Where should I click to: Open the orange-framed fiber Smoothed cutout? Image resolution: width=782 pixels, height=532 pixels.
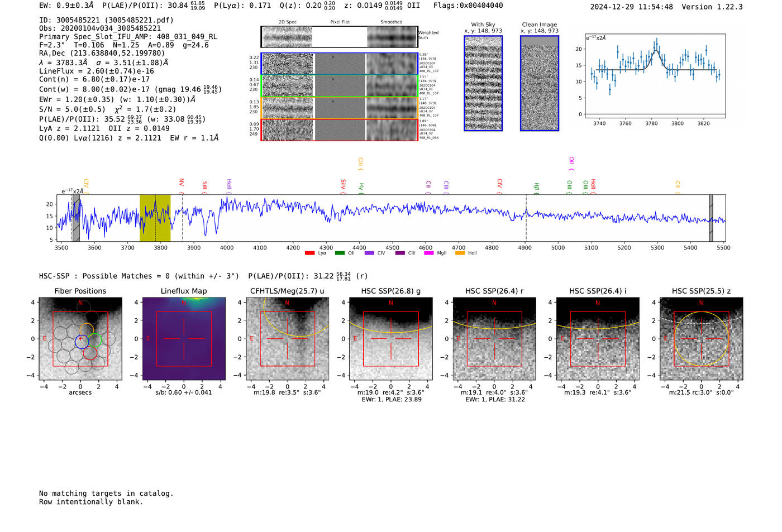point(392,108)
